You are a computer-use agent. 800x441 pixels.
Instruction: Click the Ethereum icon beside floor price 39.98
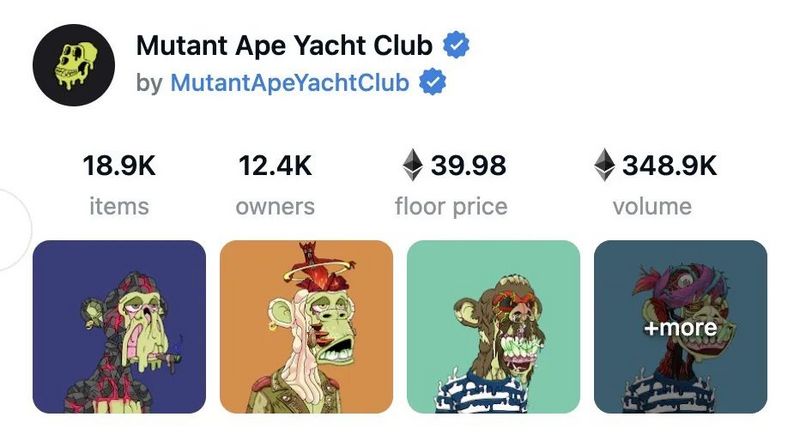412,165
